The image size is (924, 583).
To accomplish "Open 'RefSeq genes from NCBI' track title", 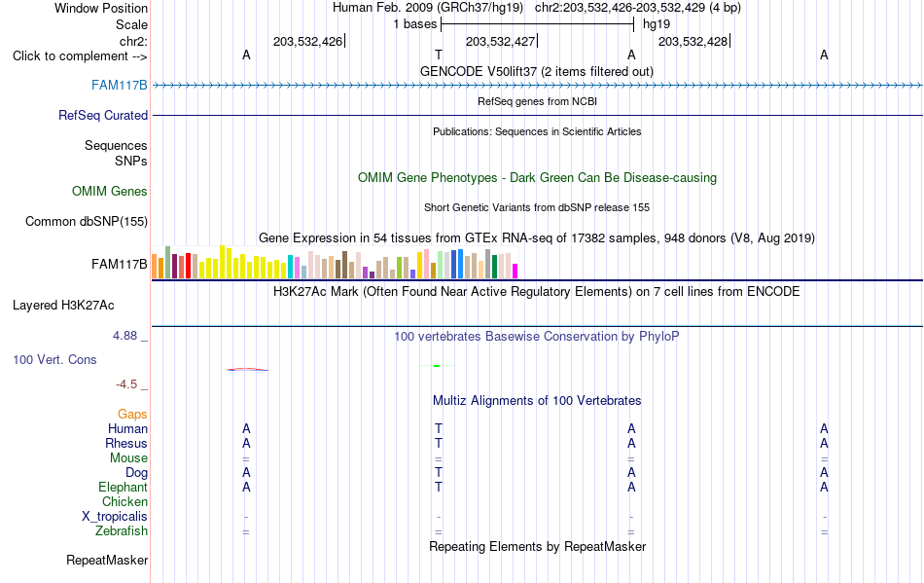I will coord(537,101).
